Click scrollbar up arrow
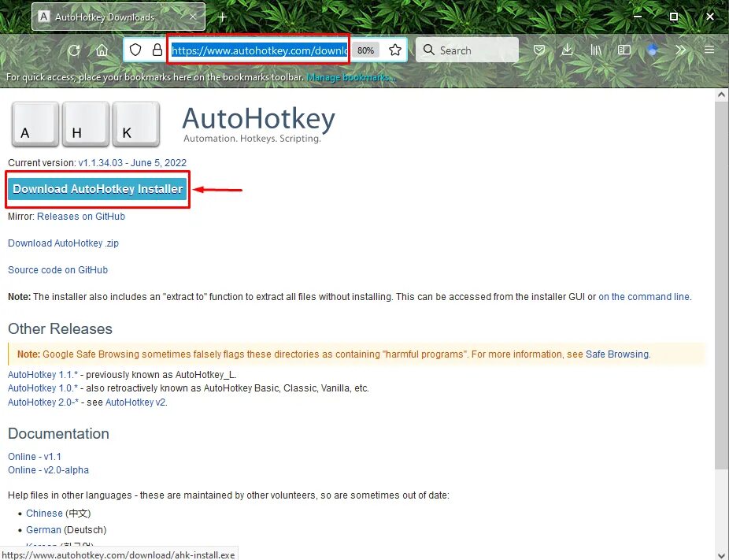The image size is (729, 560). [721, 94]
